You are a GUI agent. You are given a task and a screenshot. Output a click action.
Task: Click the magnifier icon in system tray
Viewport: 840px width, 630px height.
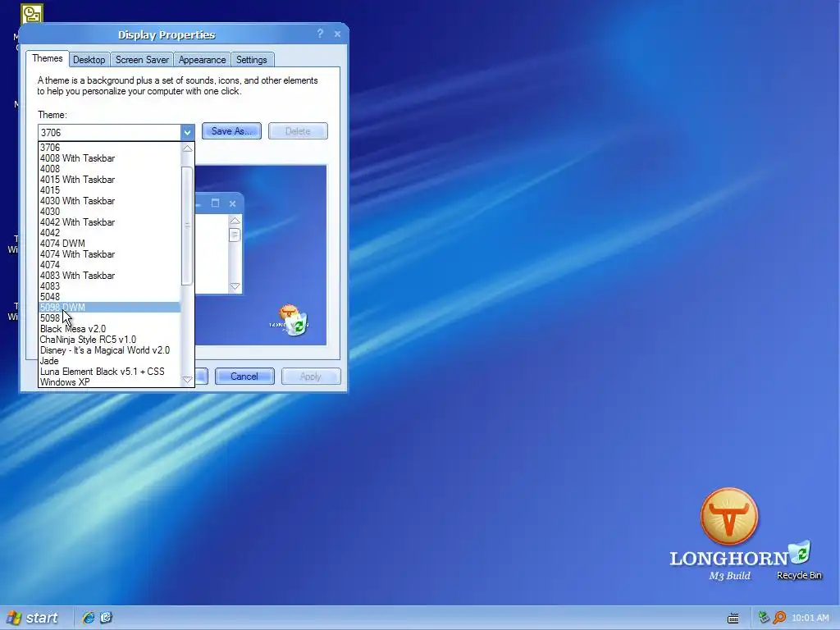coord(779,618)
